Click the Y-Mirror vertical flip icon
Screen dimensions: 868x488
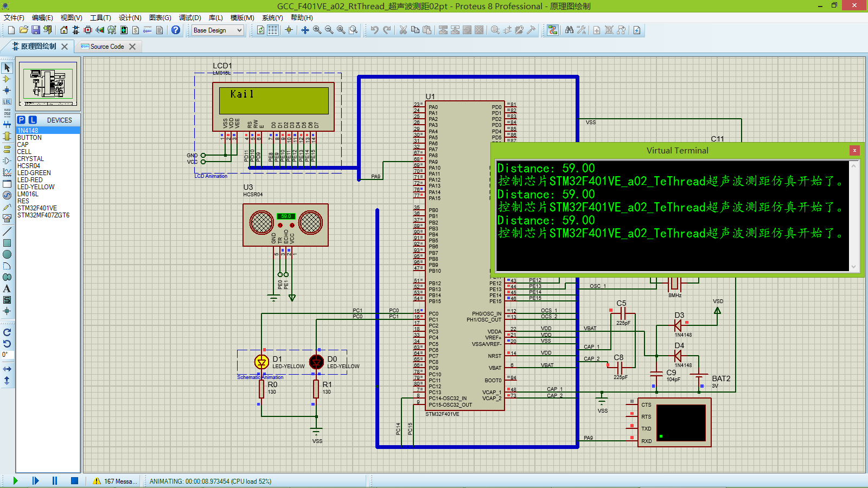pyautogui.click(x=7, y=381)
